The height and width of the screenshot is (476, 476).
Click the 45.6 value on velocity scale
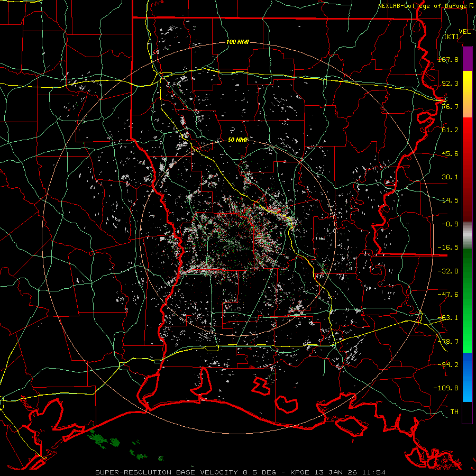click(x=450, y=153)
